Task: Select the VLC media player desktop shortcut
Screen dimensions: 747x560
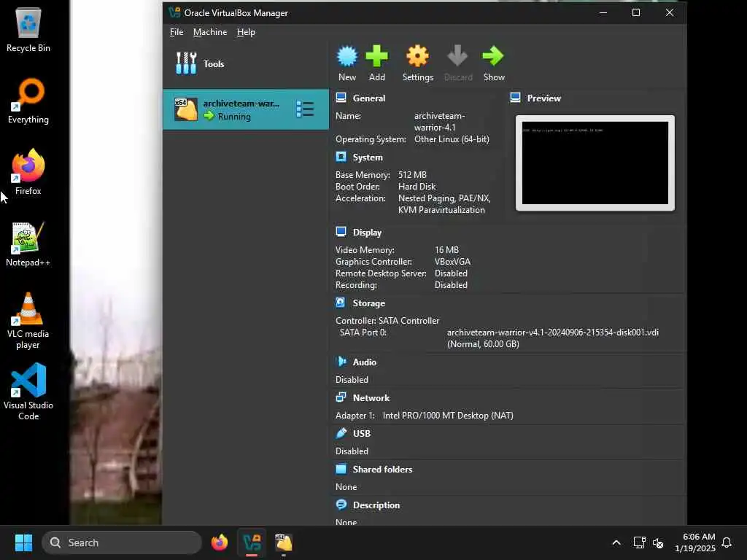Action: coord(28,321)
